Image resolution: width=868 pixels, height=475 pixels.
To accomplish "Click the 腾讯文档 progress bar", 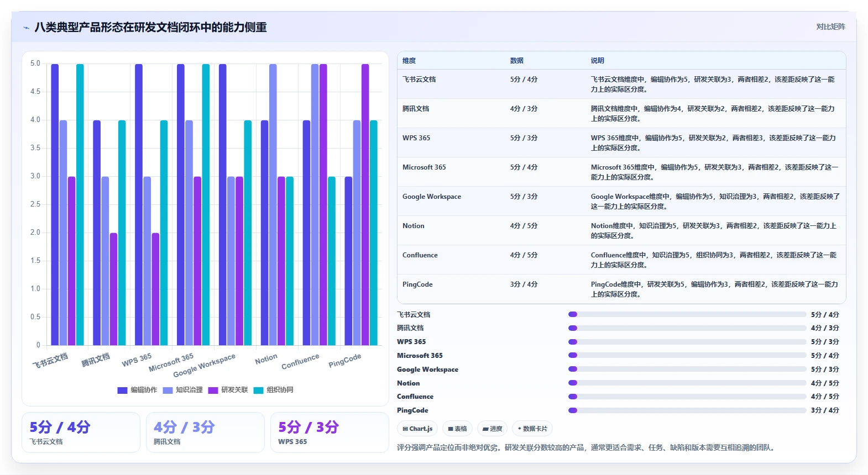I will [x=687, y=328].
